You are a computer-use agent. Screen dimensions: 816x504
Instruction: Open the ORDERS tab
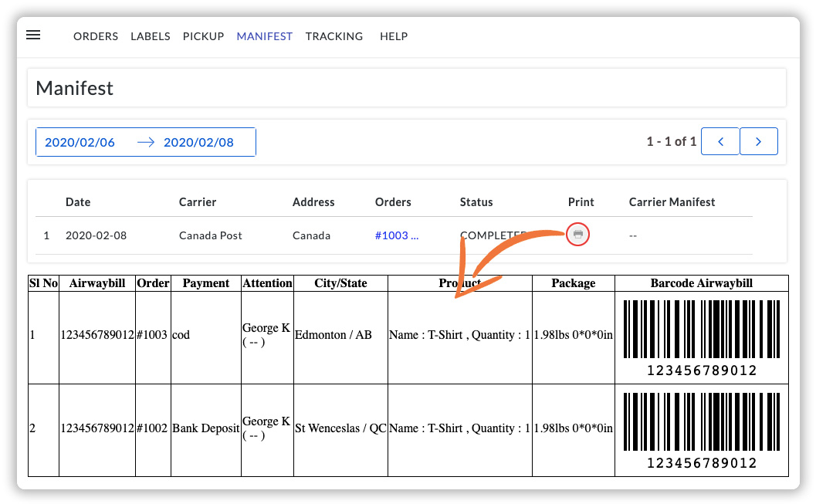96,36
